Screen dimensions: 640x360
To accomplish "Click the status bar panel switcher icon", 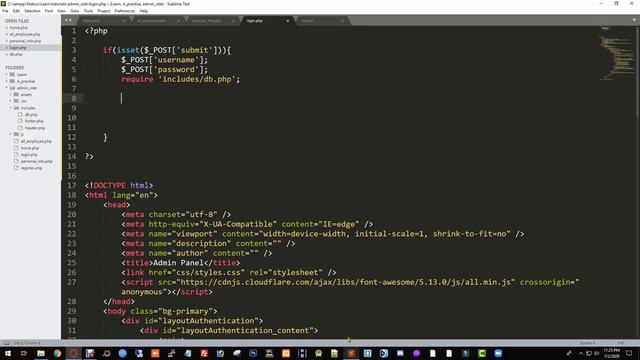I will pyautogui.click(x=6, y=343).
